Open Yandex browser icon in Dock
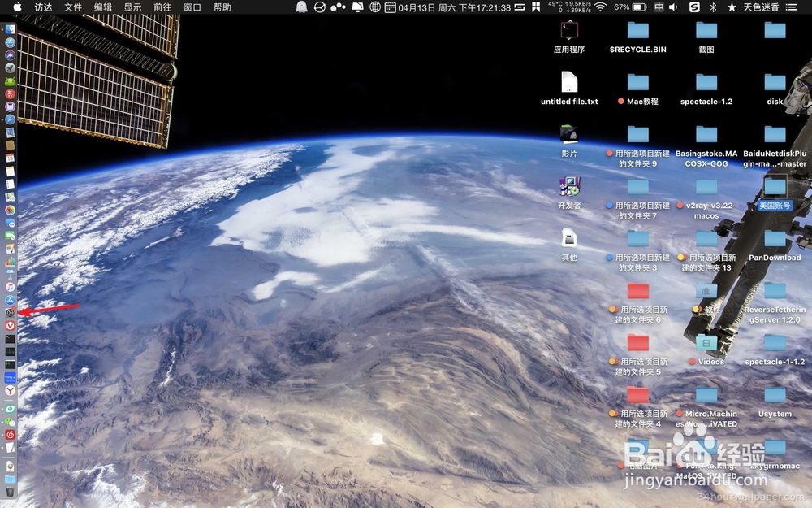 [x=10, y=390]
